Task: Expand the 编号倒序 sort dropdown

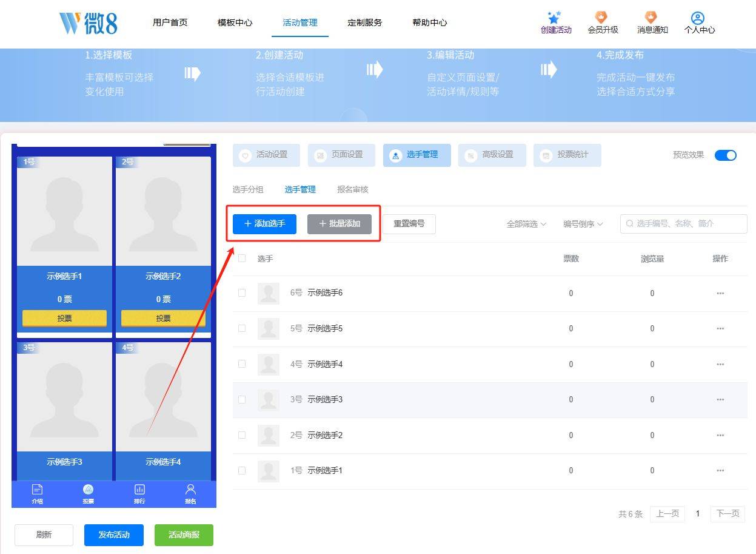Action: coord(583,224)
